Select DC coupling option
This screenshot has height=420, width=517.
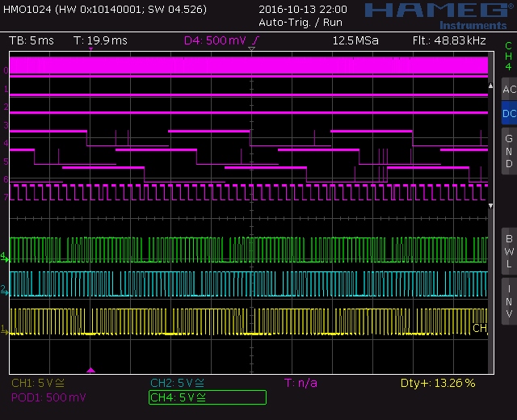coord(508,114)
